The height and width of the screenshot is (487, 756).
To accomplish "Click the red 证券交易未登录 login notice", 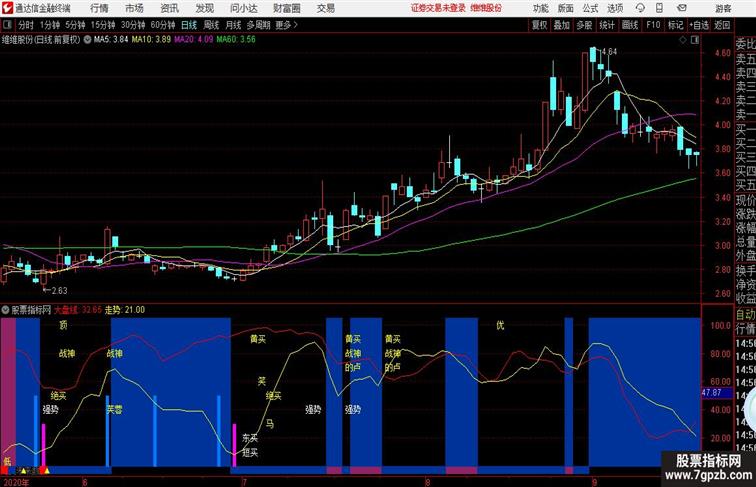I will (438, 8).
